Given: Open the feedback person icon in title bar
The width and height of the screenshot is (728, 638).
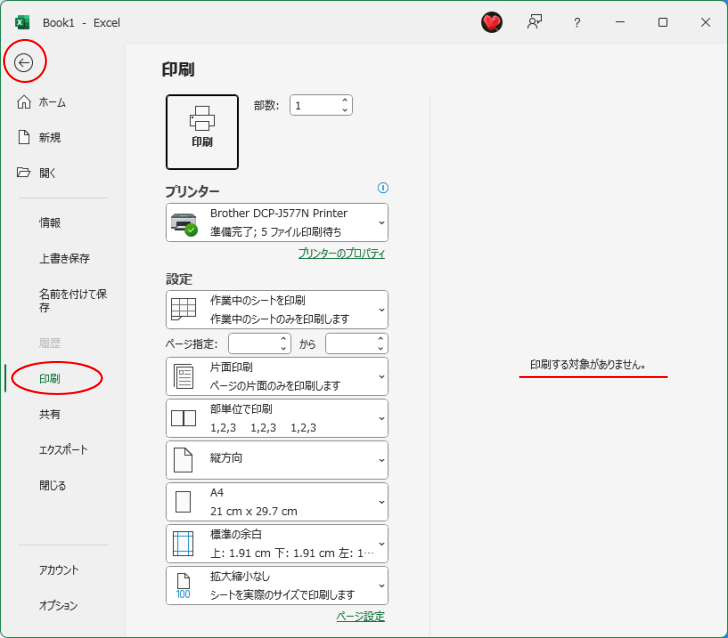Looking at the screenshot, I should 535,22.
